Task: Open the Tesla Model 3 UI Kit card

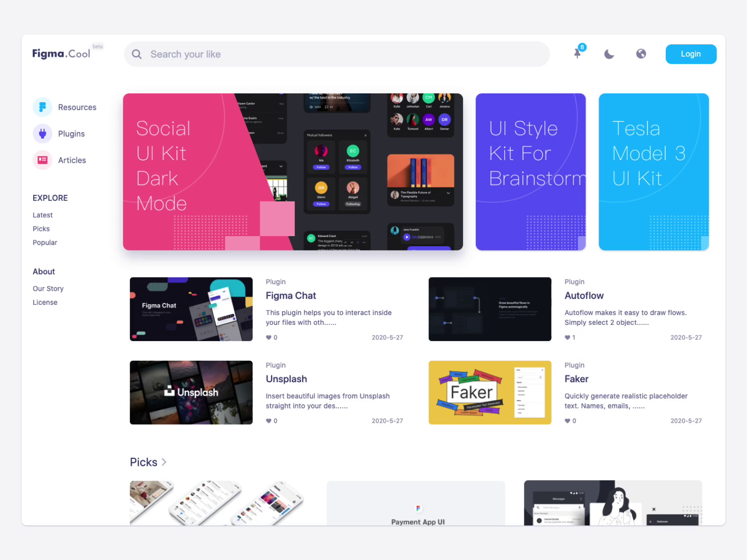Action: point(653,171)
